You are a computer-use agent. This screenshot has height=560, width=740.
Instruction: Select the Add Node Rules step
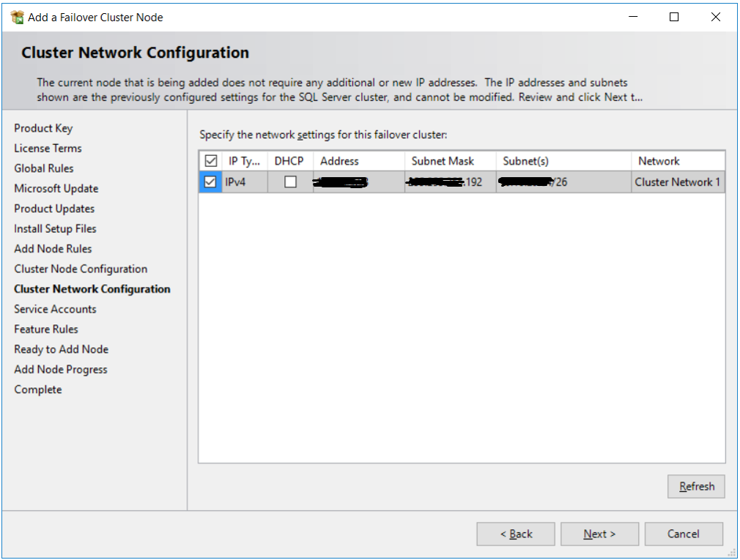53,249
